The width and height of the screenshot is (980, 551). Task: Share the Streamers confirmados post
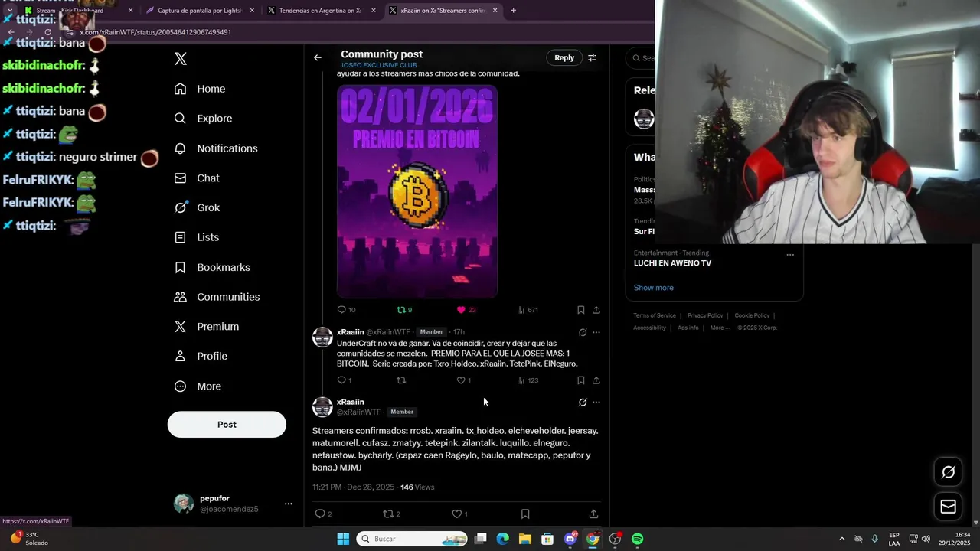593,514
